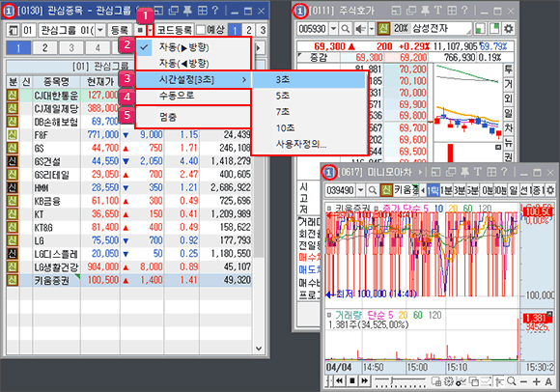Viewport: 560px width, 392px height.
Task: Select the 1틱 chart period button
Action: tap(434, 190)
